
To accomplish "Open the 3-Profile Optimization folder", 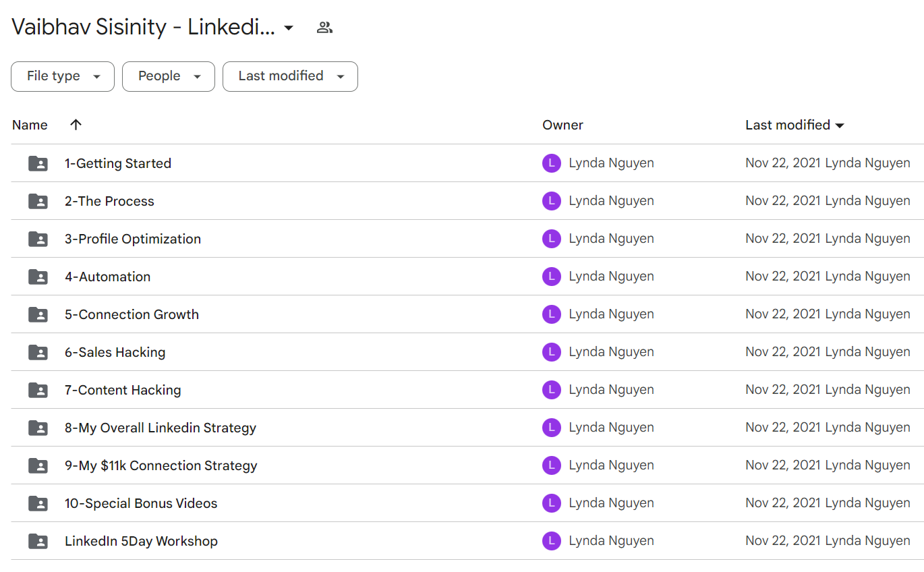I will click(x=133, y=239).
